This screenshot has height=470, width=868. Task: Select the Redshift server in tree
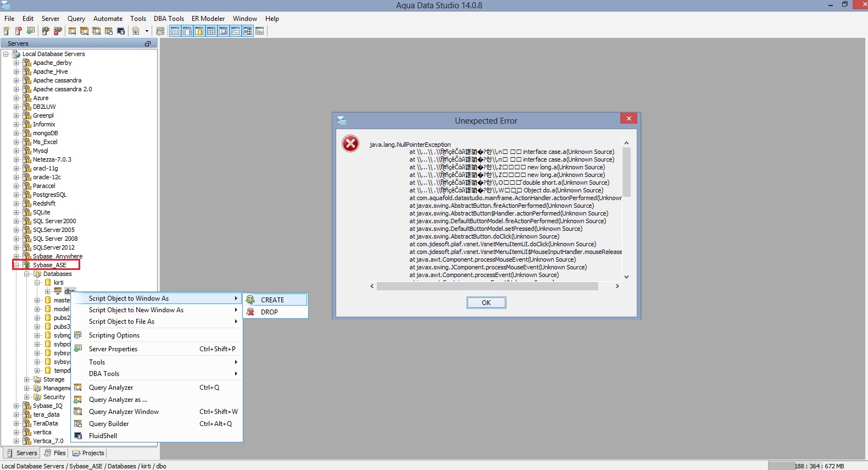pos(44,203)
